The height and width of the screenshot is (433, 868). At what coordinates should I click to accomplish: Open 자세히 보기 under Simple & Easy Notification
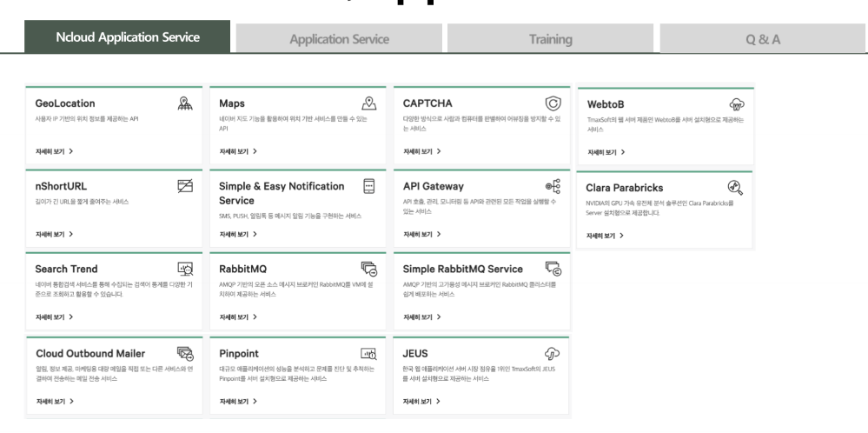pyautogui.click(x=238, y=234)
